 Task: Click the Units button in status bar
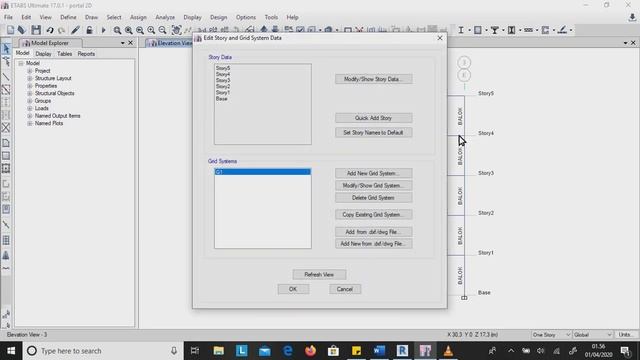tap(626, 335)
